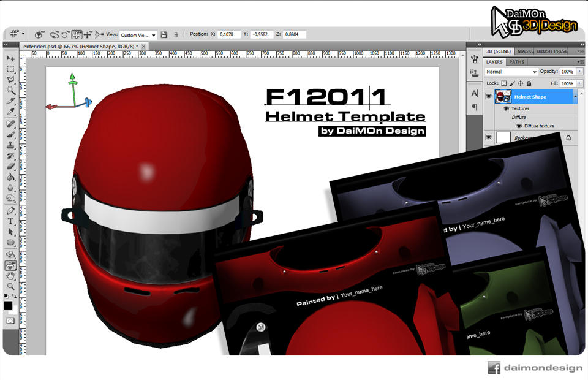
Task: Select the Blur droplet tool
Action: [x=10, y=187]
